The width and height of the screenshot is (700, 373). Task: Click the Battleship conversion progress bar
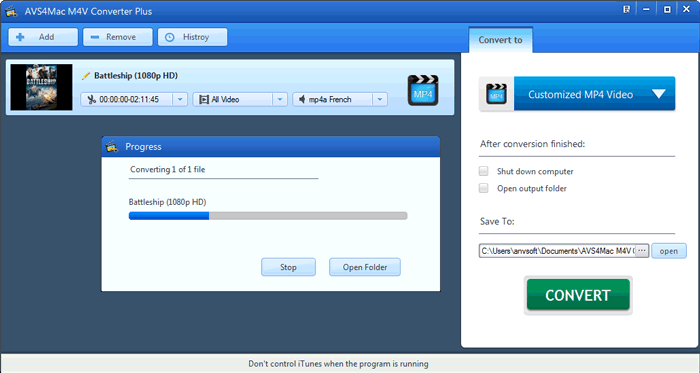[x=268, y=216]
